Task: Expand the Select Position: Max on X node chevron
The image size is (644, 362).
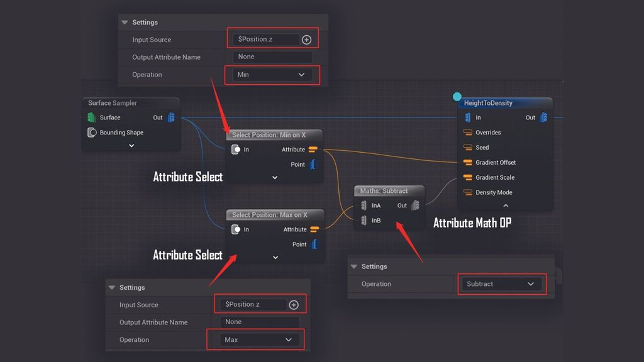Action: point(275,257)
